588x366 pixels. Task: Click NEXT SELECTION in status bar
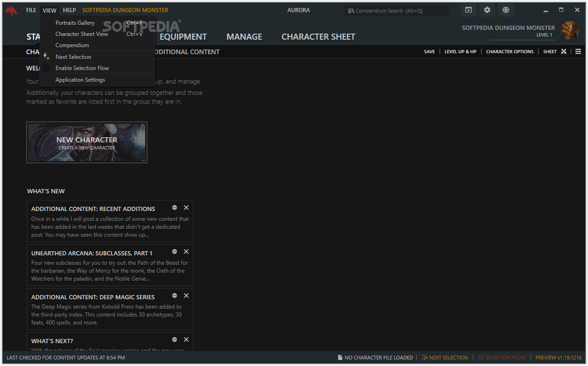[448, 358]
